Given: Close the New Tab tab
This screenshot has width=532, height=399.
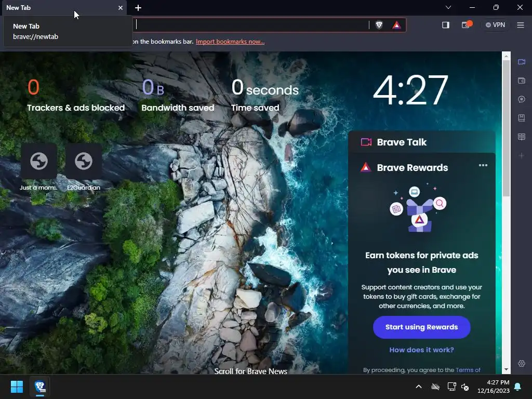Looking at the screenshot, I should click(121, 7).
